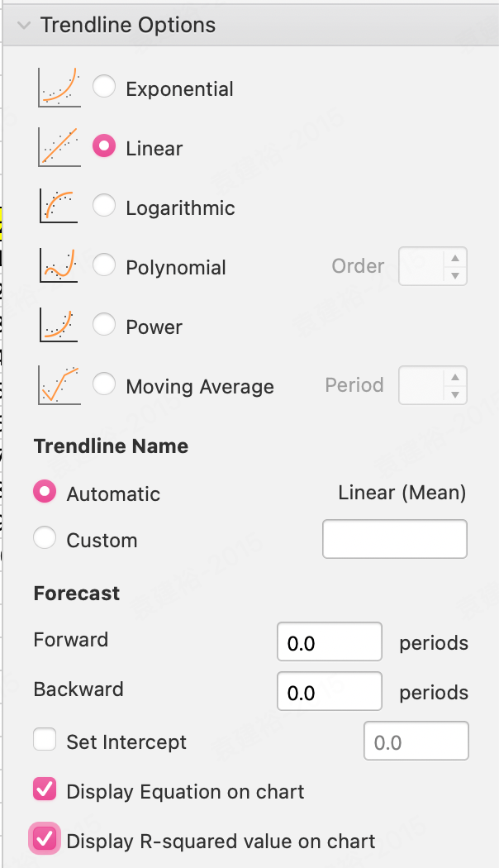Select the Logarithmic trendline option
Screen dimensions: 499x868
tap(104, 206)
